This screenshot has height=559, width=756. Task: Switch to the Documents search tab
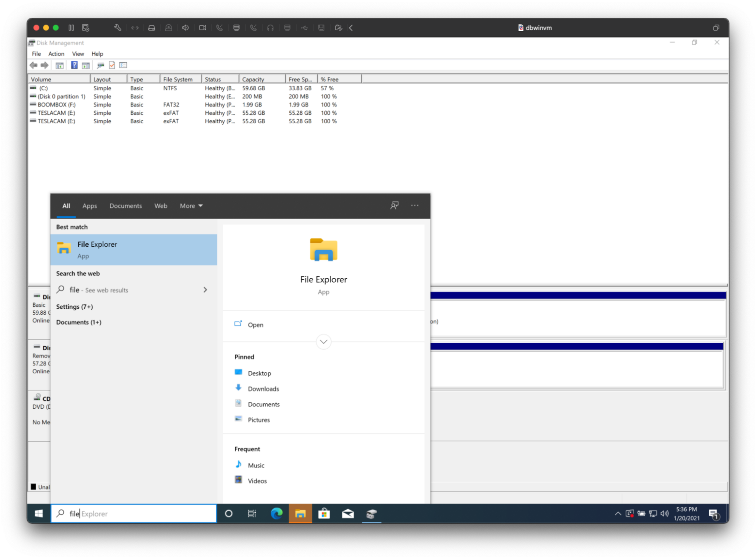pos(126,206)
